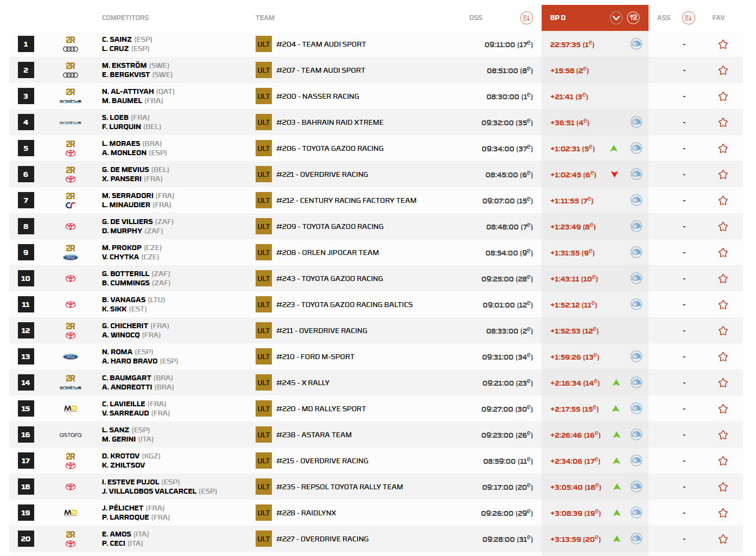The width and height of the screenshot is (756, 556).
Task: Mark G. Chicherit as favorite
Action: (723, 331)
